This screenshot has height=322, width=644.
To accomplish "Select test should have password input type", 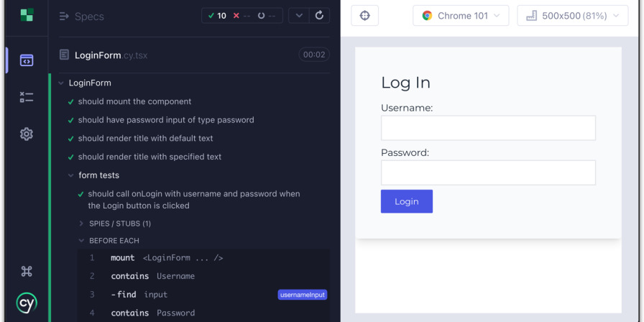I will 166,120.
